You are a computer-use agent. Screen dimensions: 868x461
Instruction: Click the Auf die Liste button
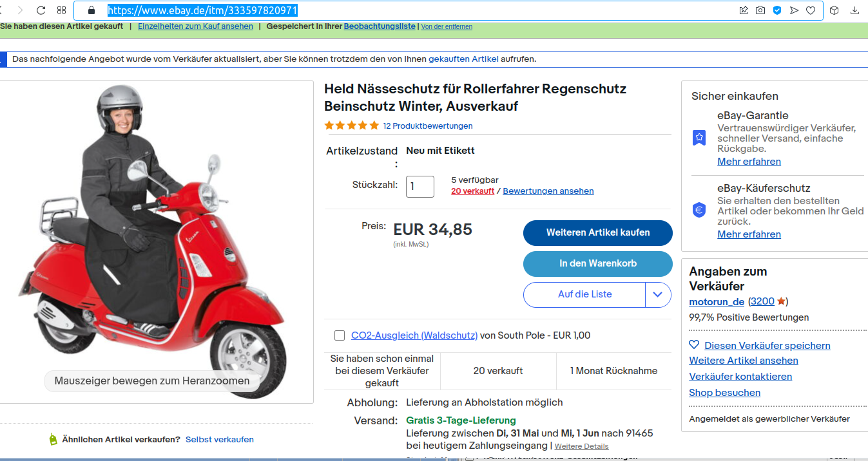coord(584,295)
